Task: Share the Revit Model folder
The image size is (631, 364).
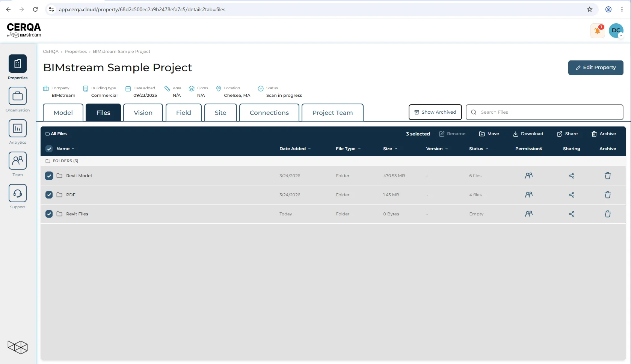Action: [x=572, y=176]
